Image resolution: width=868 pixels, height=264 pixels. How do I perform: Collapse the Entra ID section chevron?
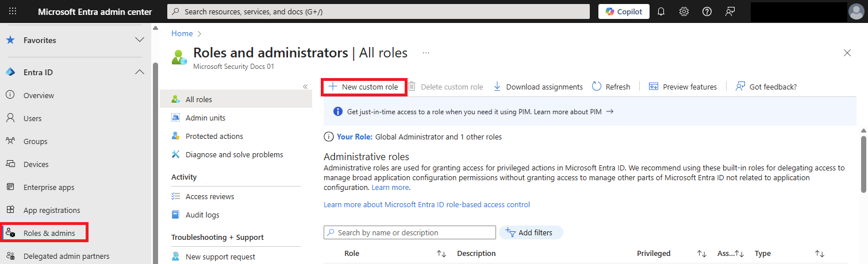[140, 72]
